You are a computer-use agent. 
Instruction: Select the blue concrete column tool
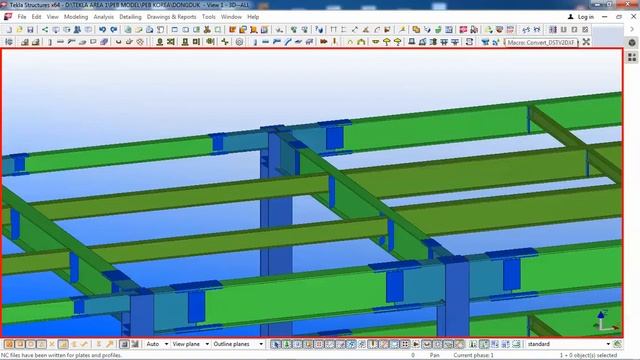pos(255,42)
